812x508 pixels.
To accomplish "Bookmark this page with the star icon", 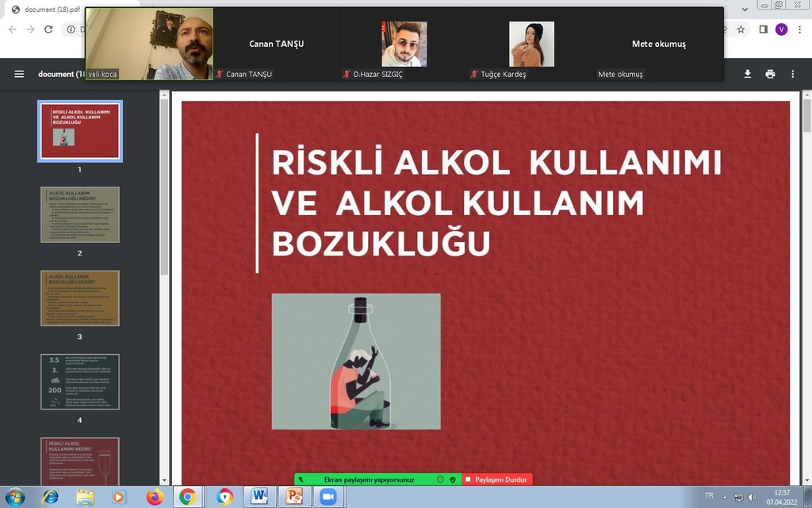I will point(741,29).
